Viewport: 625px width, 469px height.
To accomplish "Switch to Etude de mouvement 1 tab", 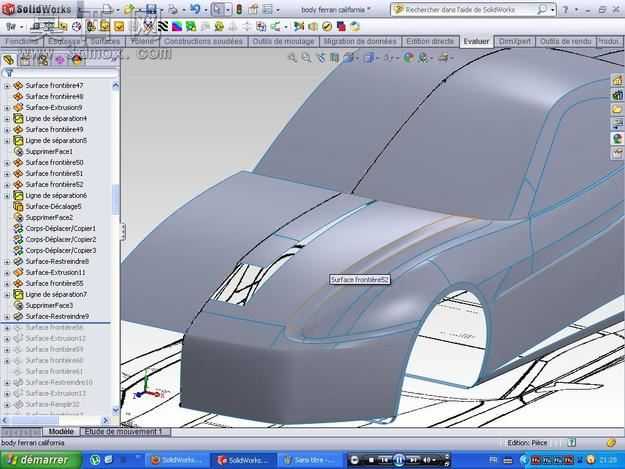I will (x=124, y=432).
